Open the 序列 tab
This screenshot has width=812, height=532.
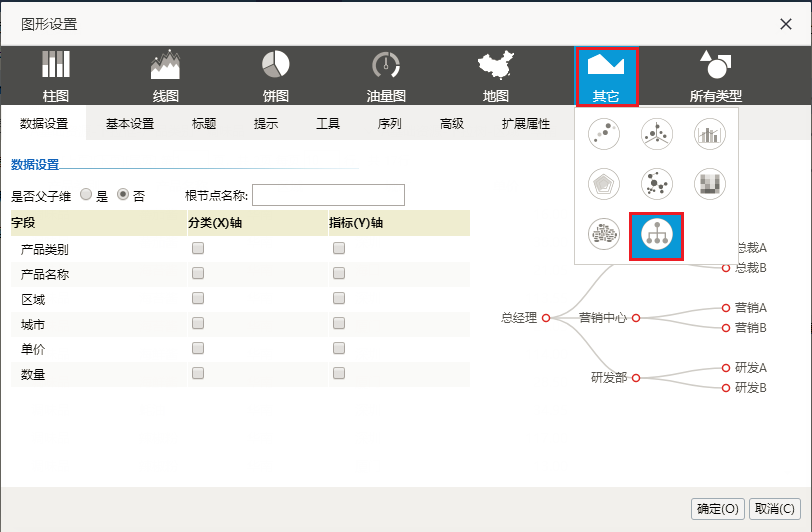click(x=389, y=123)
